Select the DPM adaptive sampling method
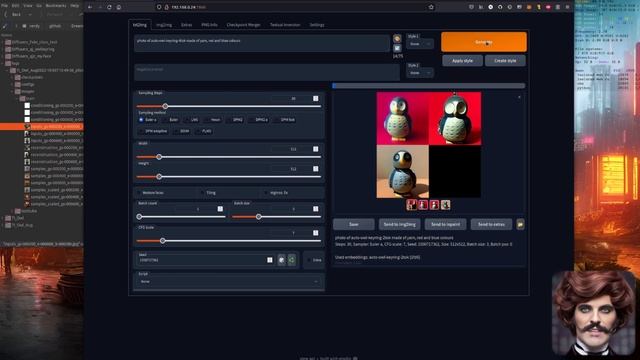Viewport: 640px width, 360px height. 153,131
